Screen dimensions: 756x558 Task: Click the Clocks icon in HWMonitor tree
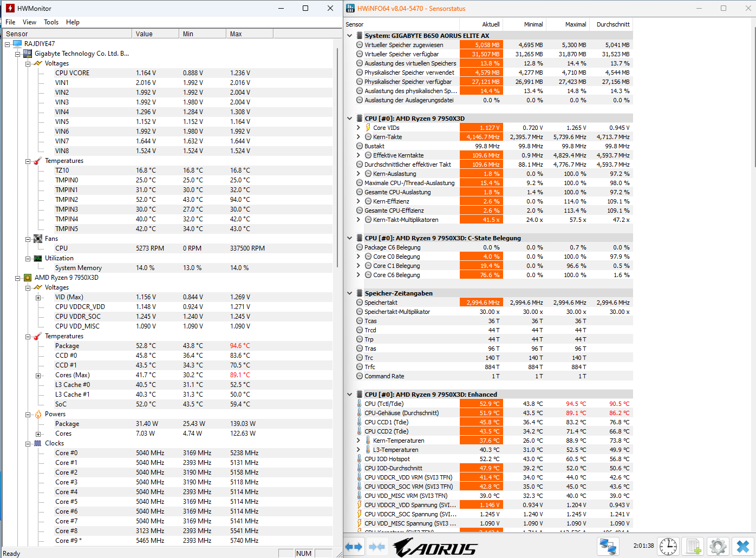(38, 443)
